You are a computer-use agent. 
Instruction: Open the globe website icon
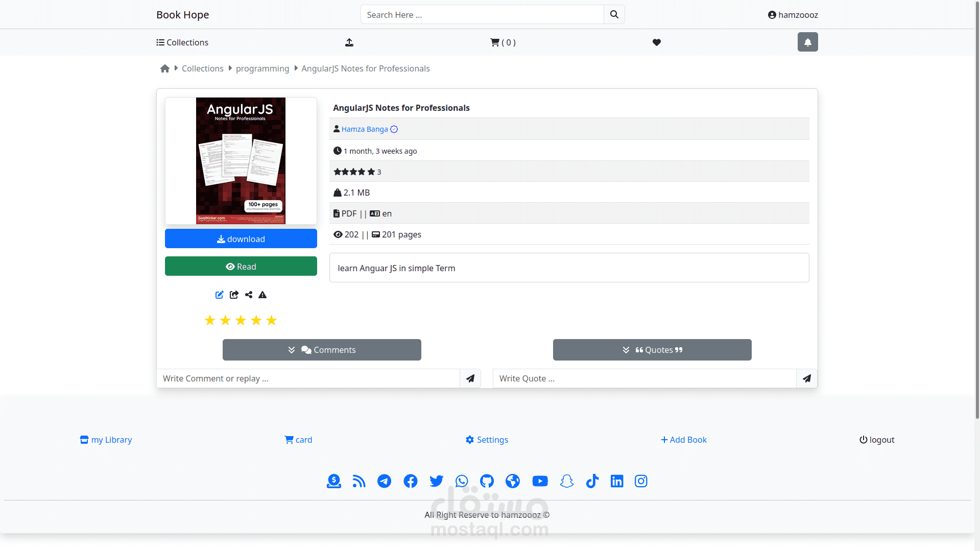point(513,481)
